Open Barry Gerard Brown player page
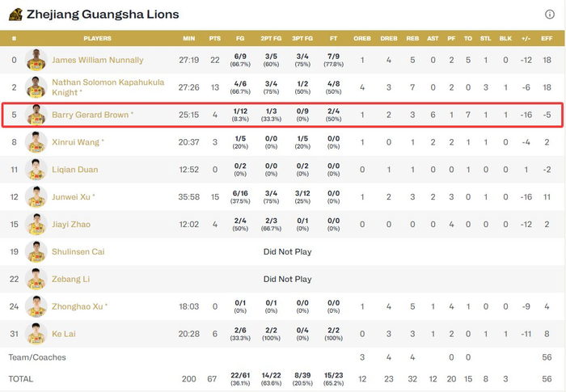The width and height of the screenshot is (566, 392). point(91,115)
